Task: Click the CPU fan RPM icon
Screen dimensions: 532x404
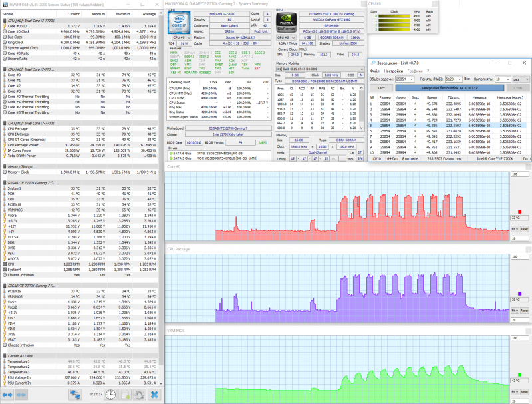Action: [x=5, y=264]
